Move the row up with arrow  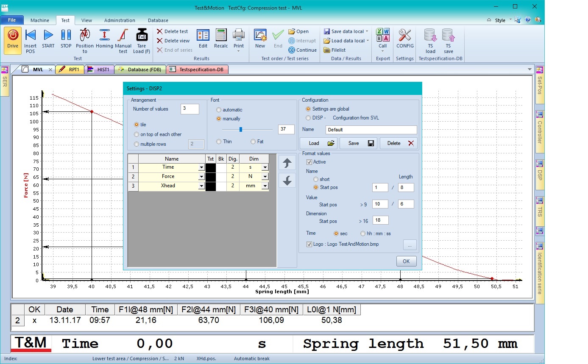[x=287, y=163]
